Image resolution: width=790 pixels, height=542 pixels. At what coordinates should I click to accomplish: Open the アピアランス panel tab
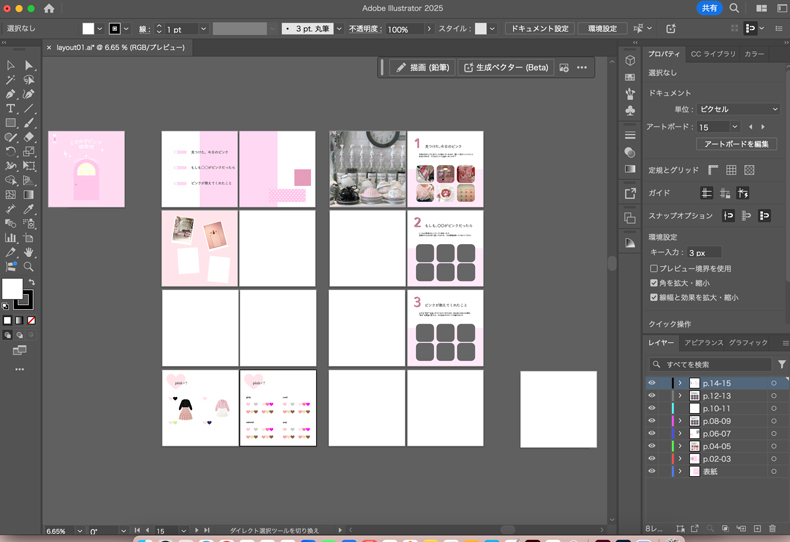(703, 342)
